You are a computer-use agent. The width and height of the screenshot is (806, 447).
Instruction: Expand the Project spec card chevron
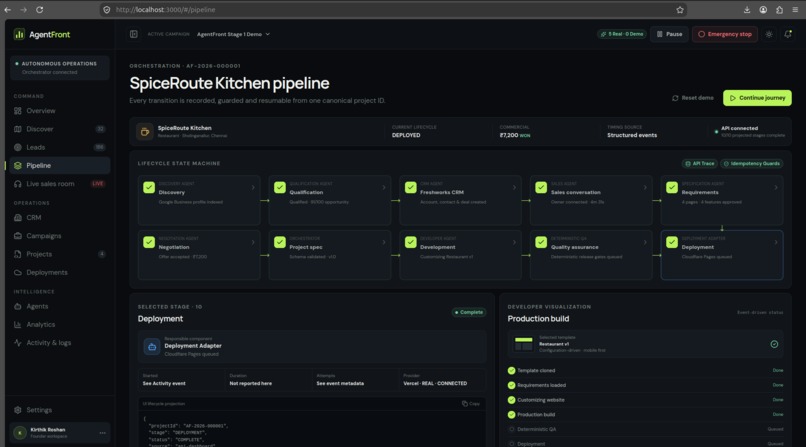383,242
